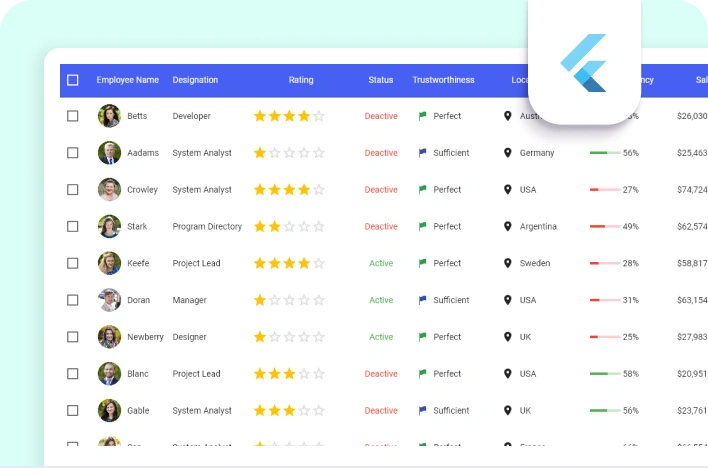Click the Rating column header
The width and height of the screenshot is (708, 468).
tap(301, 80)
